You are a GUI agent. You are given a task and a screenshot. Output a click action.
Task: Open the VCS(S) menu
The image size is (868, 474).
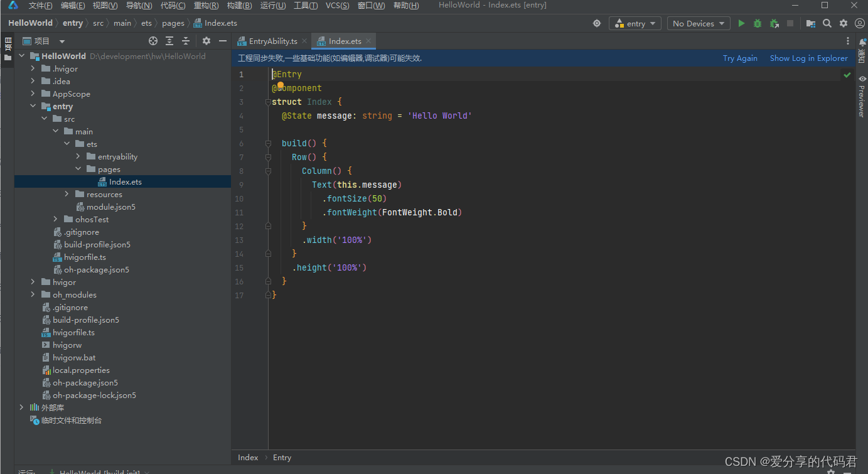338,6
